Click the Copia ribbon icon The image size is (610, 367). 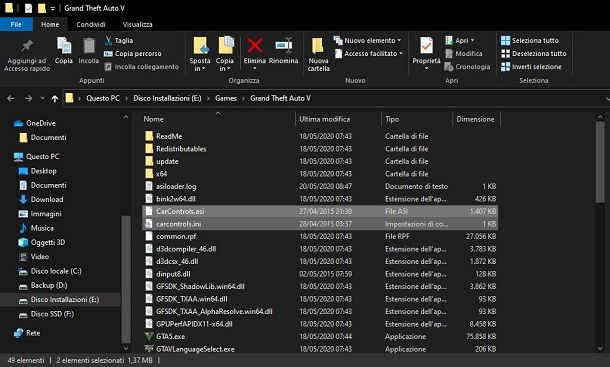click(63, 51)
